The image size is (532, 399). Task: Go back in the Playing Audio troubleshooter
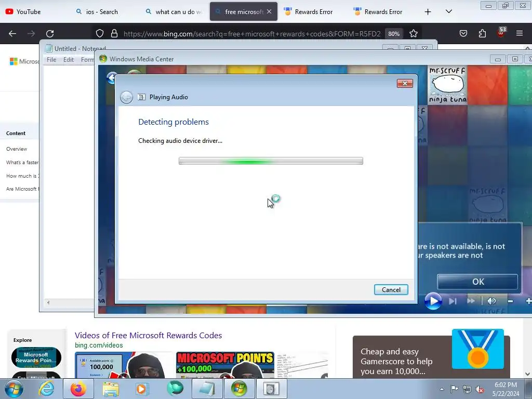coord(127,97)
